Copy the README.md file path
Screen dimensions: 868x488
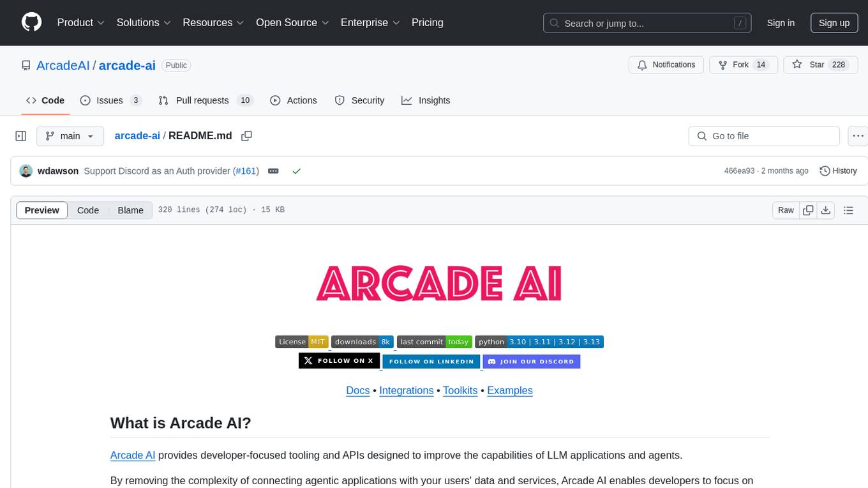pyautogui.click(x=247, y=135)
